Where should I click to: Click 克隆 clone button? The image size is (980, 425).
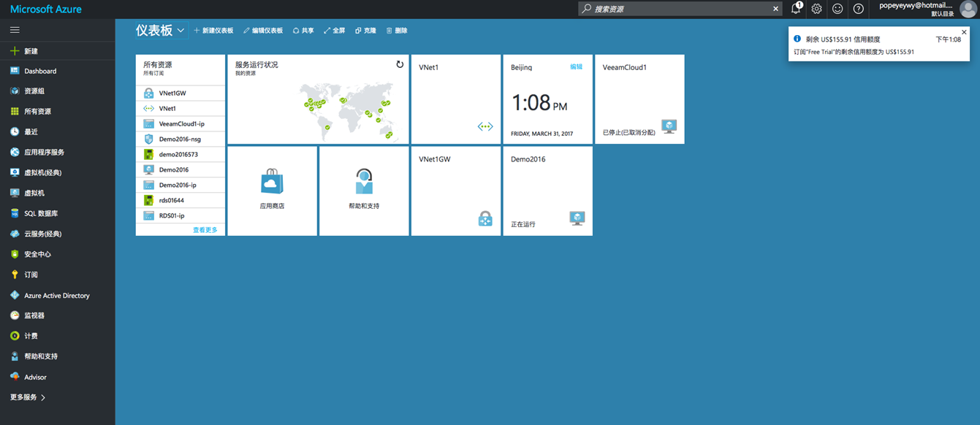[365, 31]
